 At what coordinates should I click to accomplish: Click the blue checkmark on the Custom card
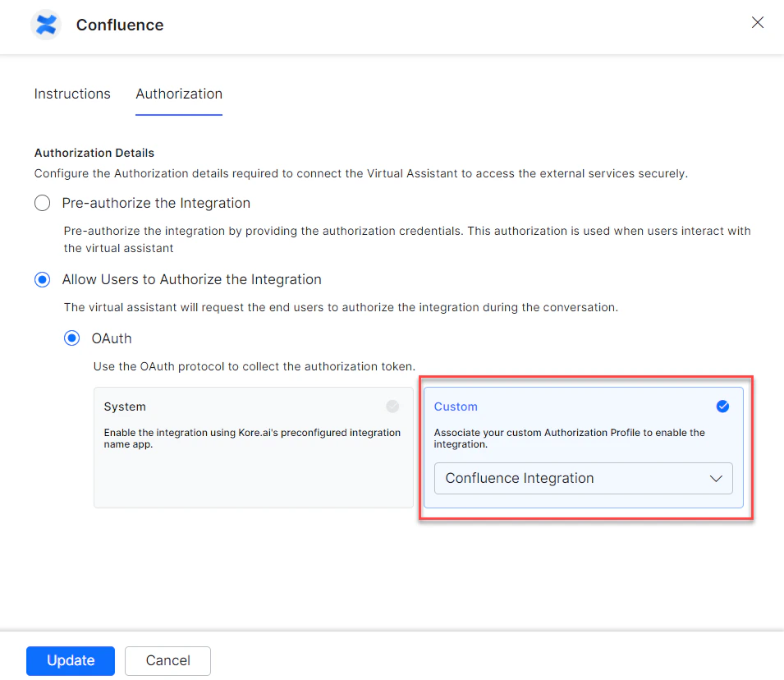(722, 406)
